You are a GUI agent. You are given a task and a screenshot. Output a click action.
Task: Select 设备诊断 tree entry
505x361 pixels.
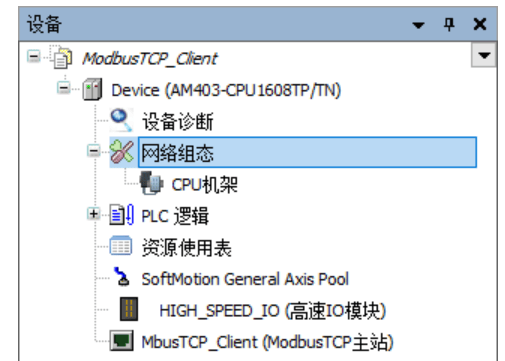pos(178,121)
